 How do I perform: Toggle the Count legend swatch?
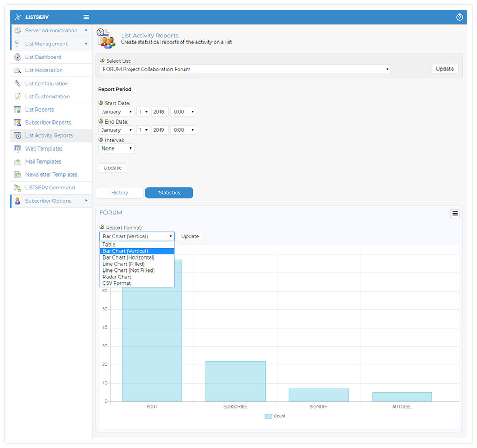[x=268, y=416]
